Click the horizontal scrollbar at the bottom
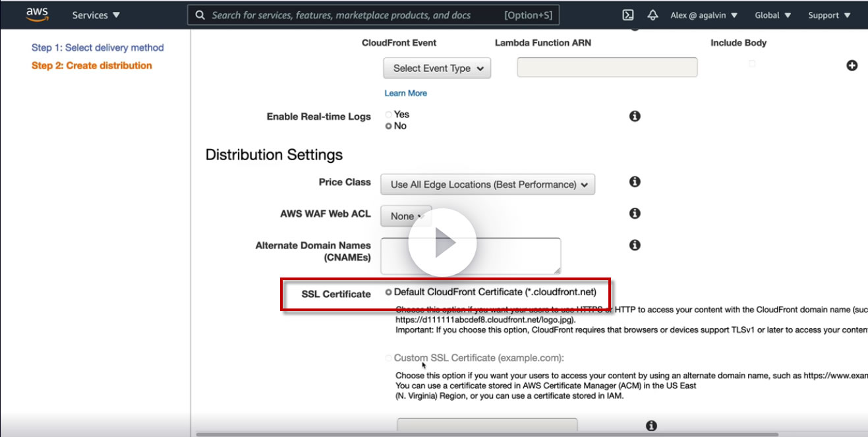 487,434
